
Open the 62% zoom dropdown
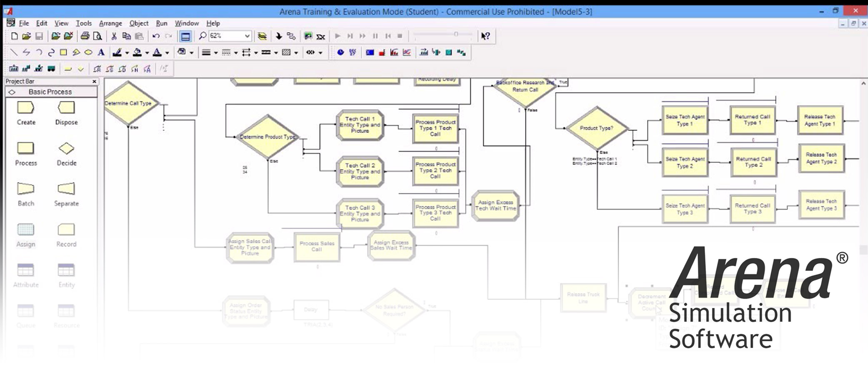coord(247,36)
